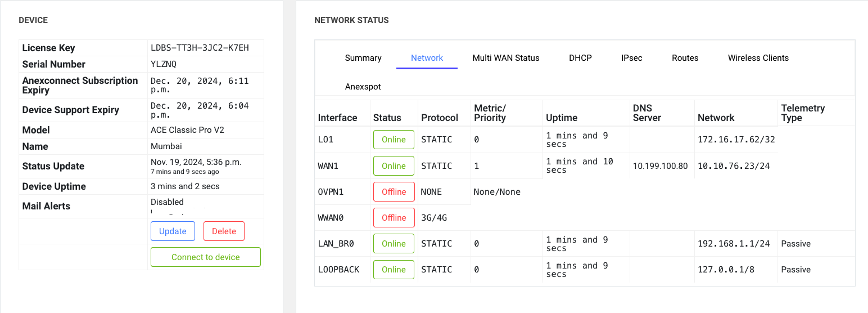Screen dimensions: 868x313
Task: Open the Wireless Clients tab
Action: pos(758,58)
